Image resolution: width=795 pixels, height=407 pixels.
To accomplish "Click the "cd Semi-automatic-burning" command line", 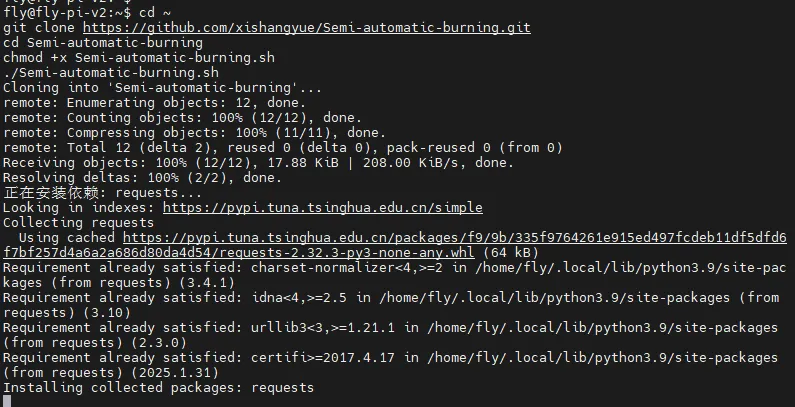I will pyautogui.click(x=103, y=43).
